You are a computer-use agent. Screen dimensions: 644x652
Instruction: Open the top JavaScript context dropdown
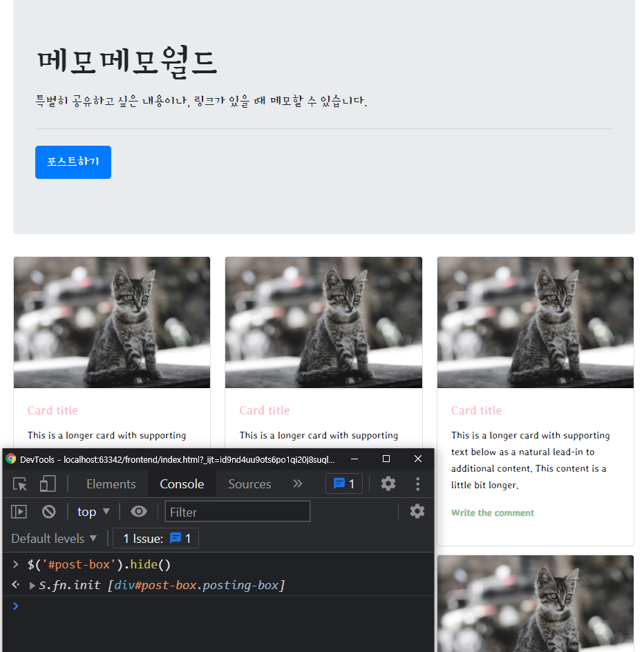(x=93, y=512)
